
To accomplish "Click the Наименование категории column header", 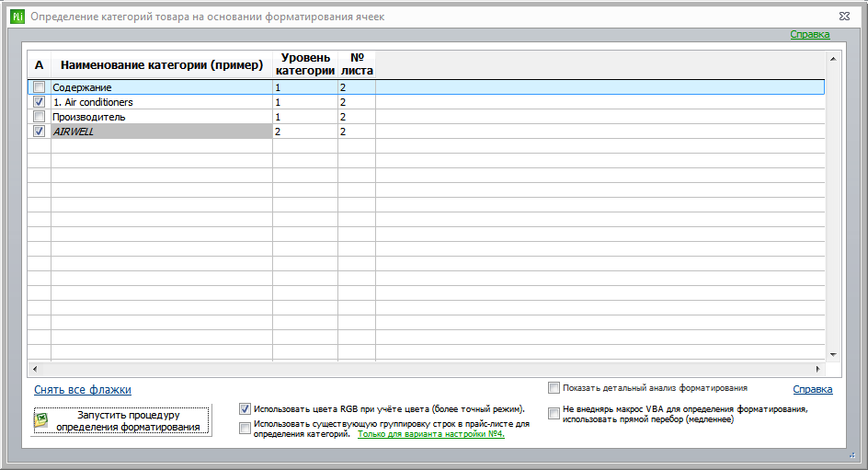I will click(162, 64).
